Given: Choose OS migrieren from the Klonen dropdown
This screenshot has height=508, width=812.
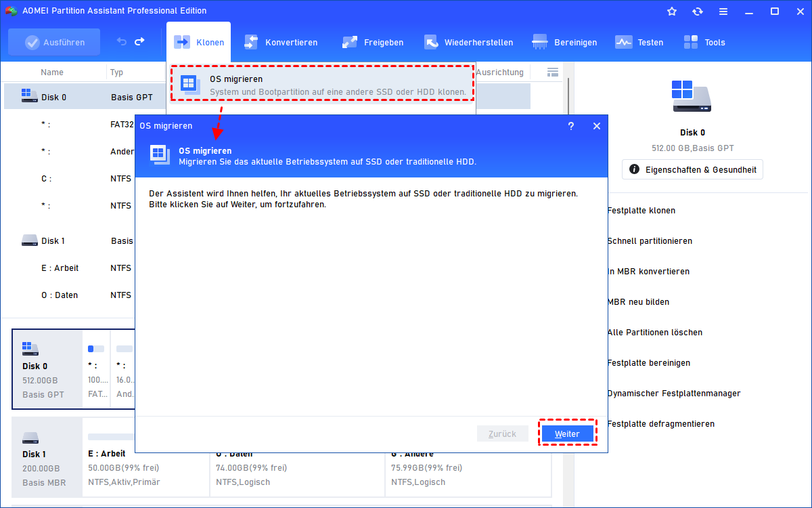Looking at the screenshot, I should 321,84.
